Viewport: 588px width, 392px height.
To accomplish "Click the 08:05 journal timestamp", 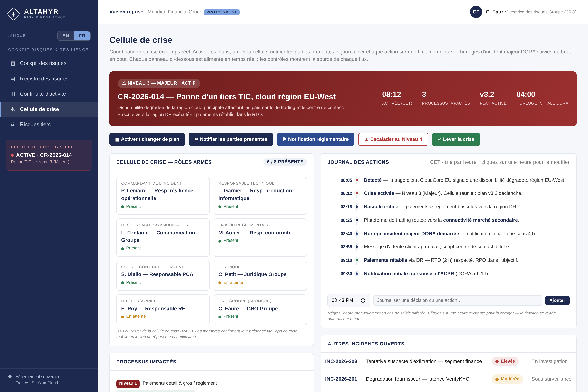I will tap(346, 180).
